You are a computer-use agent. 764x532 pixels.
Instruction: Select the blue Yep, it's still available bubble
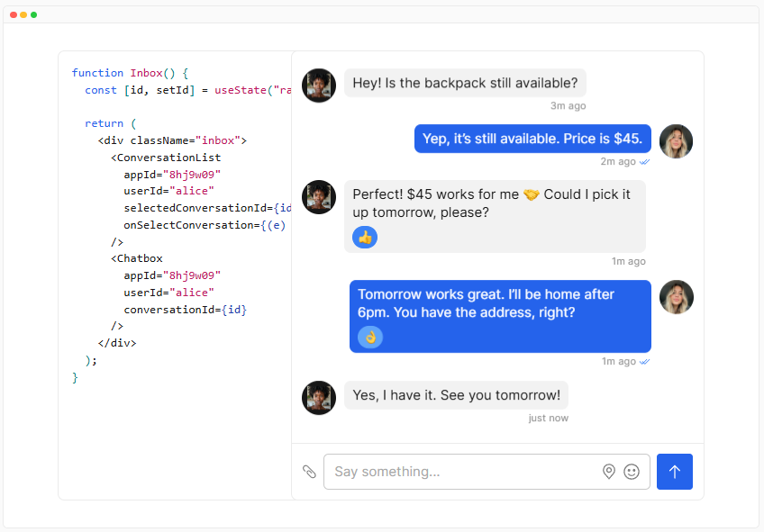(x=532, y=139)
